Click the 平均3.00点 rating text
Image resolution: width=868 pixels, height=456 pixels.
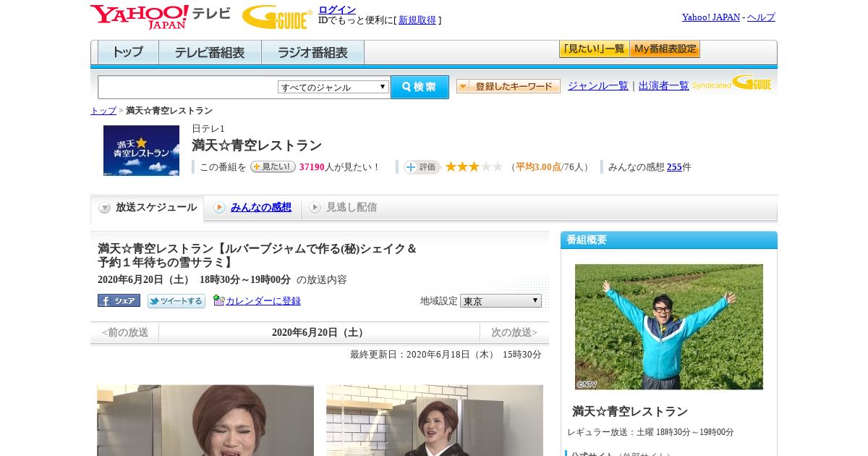(x=538, y=167)
